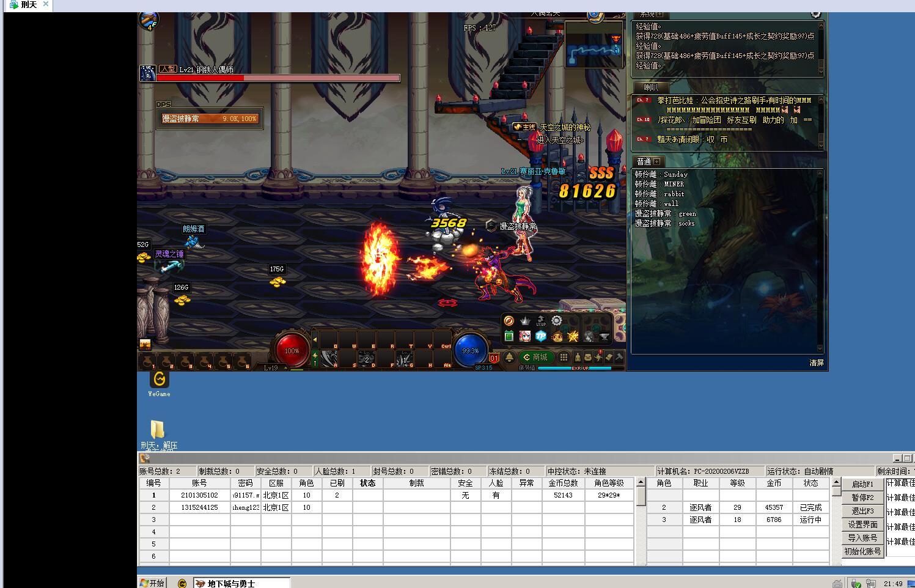Click the WeGame icon in the taskbar
The height and width of the screenshot is (588, 915).
pyautogui.click(x=182, y=583)
